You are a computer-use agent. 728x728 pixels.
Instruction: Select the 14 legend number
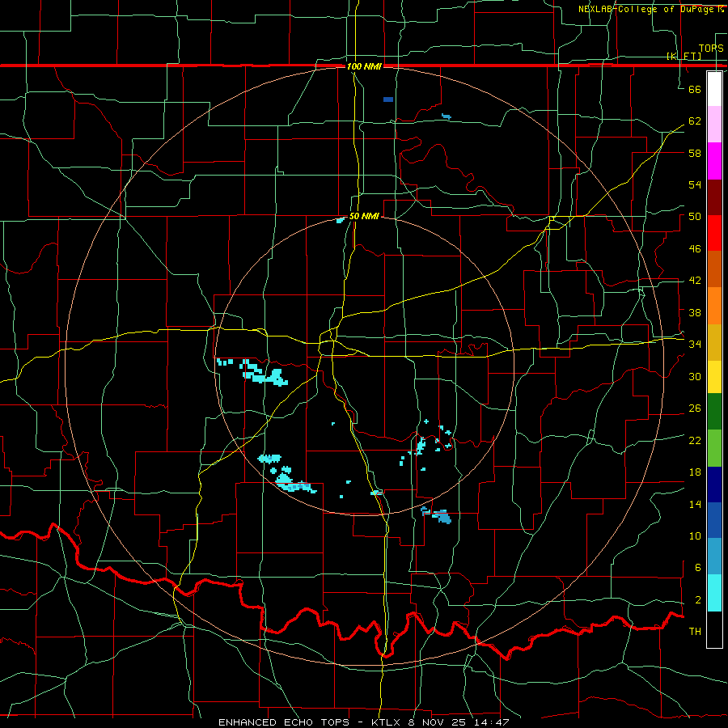coord(695,504)
